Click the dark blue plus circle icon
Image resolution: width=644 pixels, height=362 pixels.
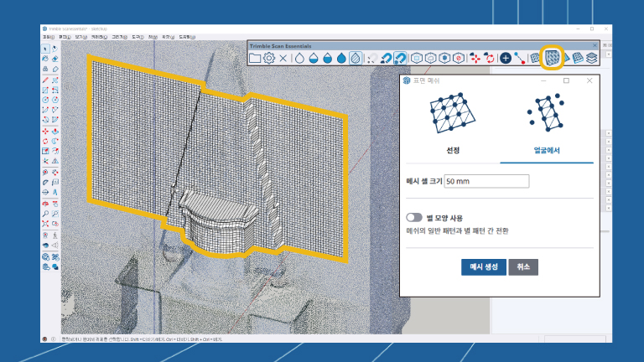point(506,58)
